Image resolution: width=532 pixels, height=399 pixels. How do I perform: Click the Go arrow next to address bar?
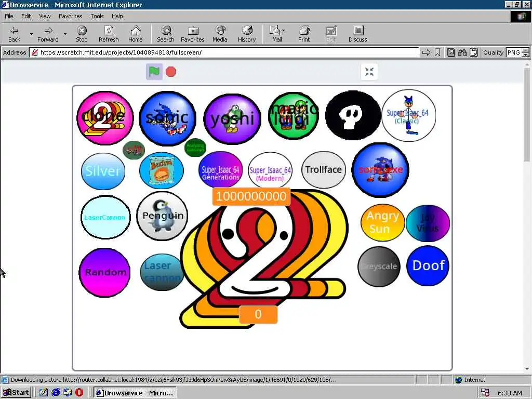[426, 52]
